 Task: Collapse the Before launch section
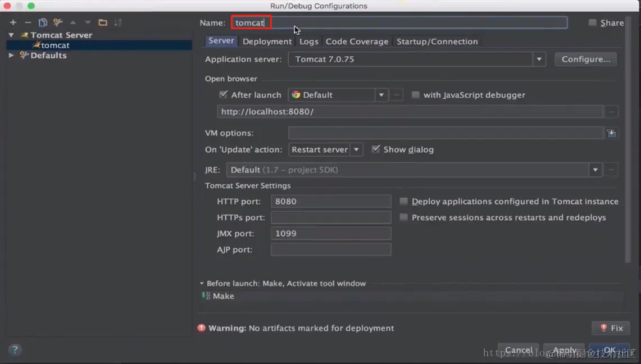(x=202, y=283)
